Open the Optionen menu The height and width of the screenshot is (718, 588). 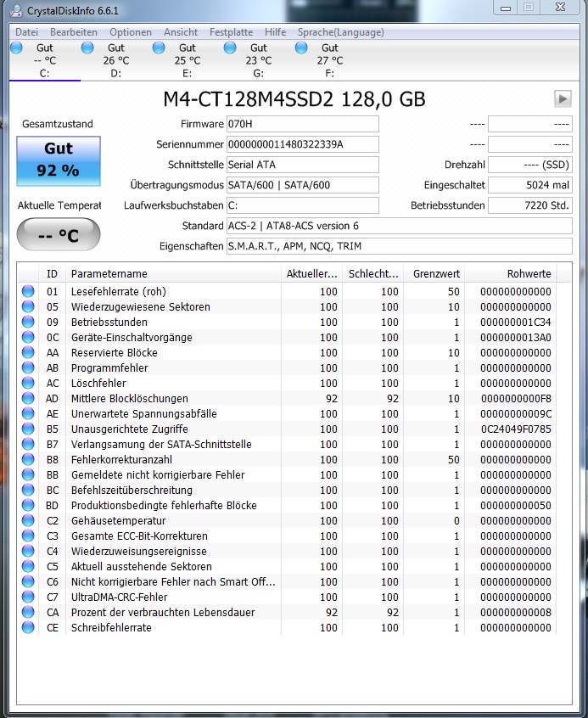(131, 32)
